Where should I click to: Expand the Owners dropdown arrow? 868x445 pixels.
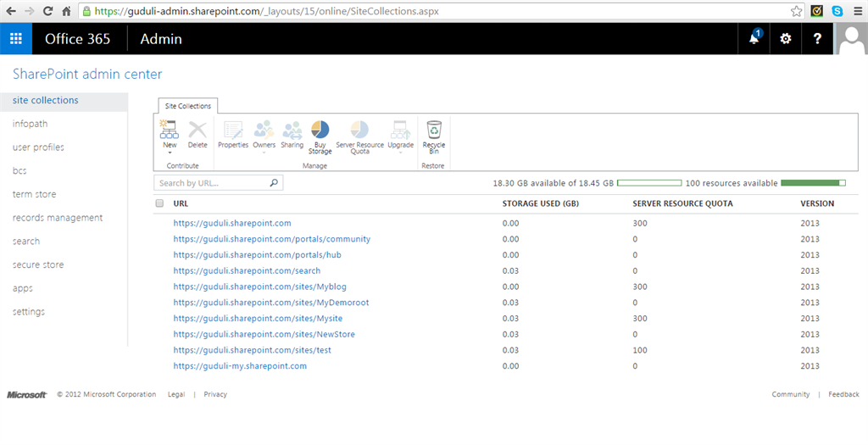click(x=264, y=153)
